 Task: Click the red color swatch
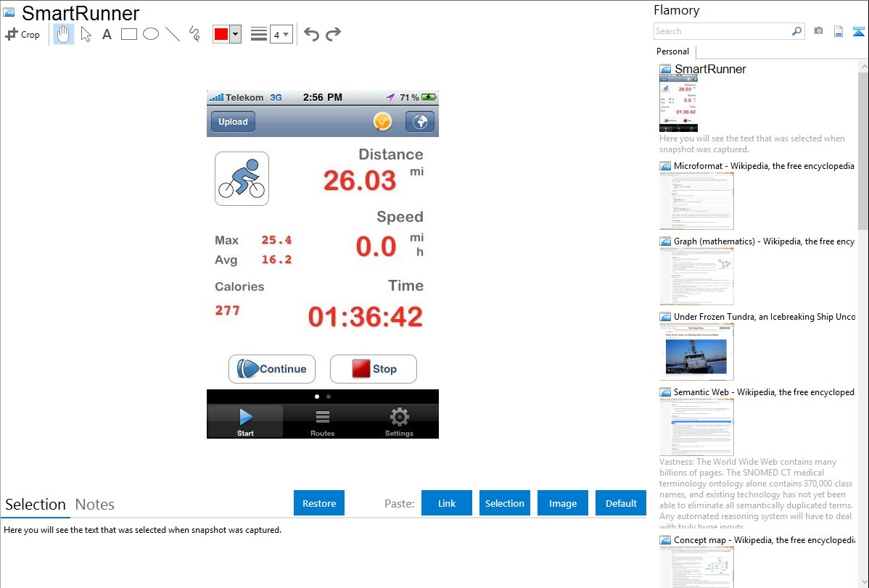tap(221, 34)
